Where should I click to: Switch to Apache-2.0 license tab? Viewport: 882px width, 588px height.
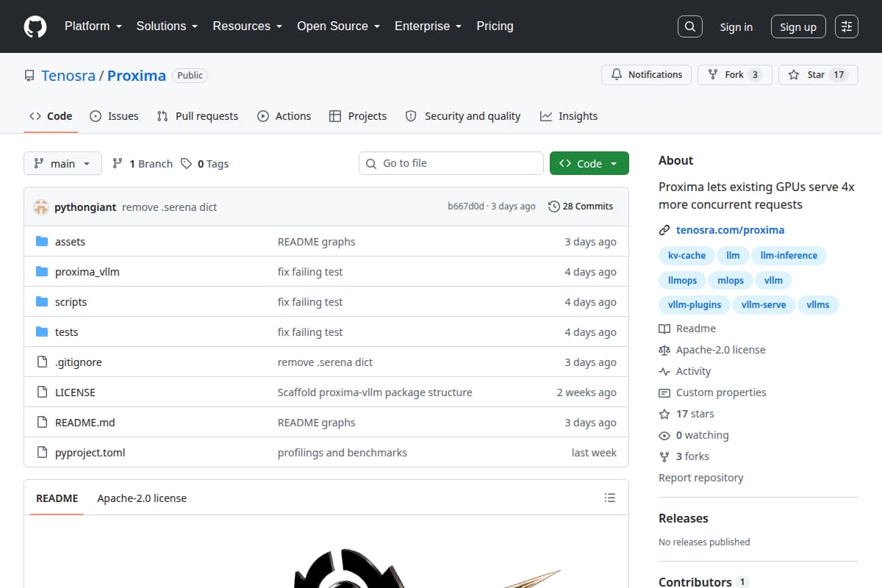[x=142, y=498]
